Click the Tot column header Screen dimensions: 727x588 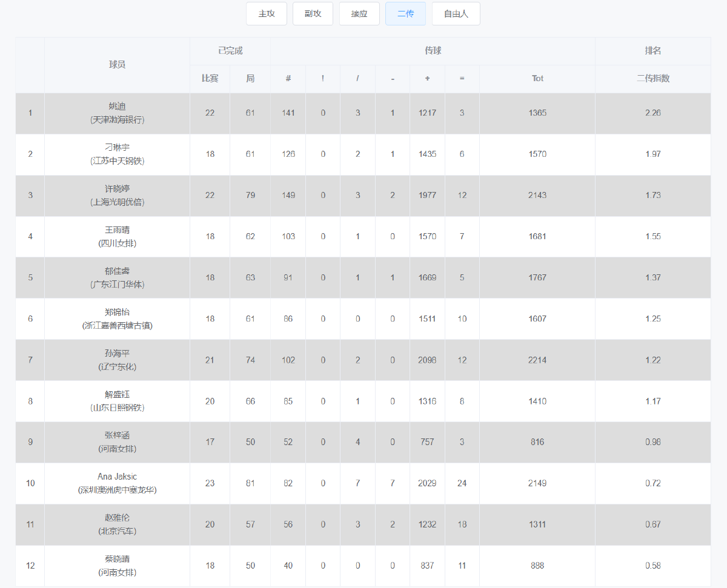(x=537, y=79)
